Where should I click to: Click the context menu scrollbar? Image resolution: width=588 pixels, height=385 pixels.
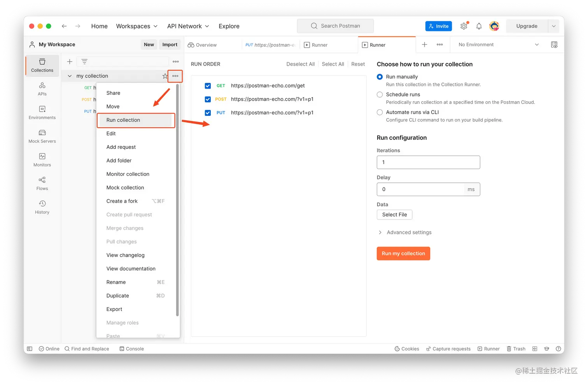(177, 200)
